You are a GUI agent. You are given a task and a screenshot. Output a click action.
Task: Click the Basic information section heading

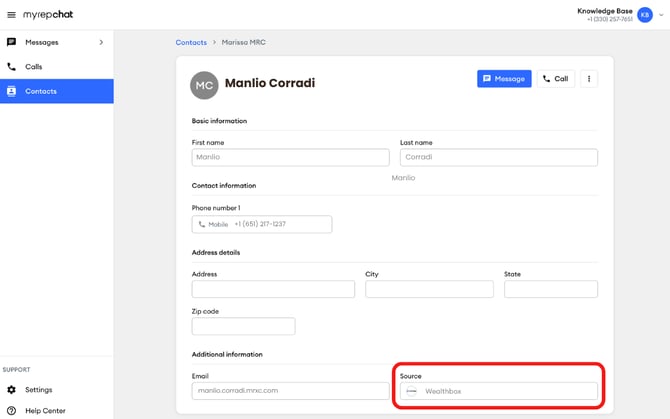click(x=219, y=121)
